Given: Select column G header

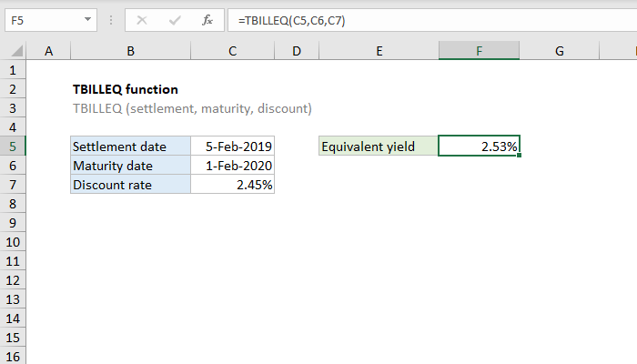Looking at the screenshot, I should point(560,51).
